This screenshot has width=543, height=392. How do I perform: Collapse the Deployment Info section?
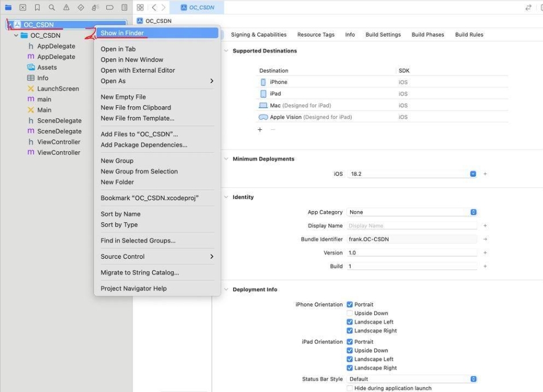[226, 290]
